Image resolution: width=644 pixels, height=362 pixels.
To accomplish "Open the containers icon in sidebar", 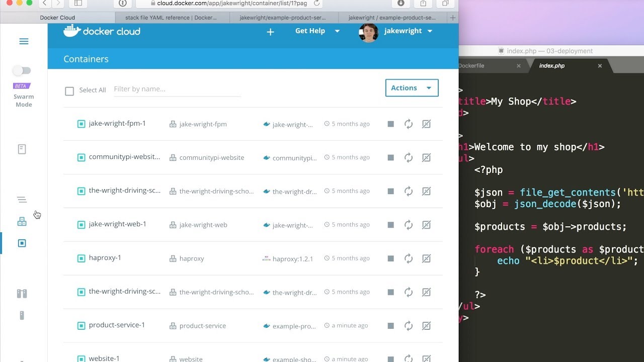I will pyautogui.click(x=22, y=243).
